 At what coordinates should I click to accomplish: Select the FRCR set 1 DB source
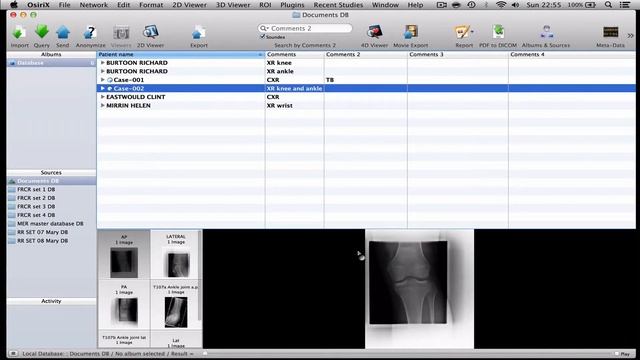[51, 189]
